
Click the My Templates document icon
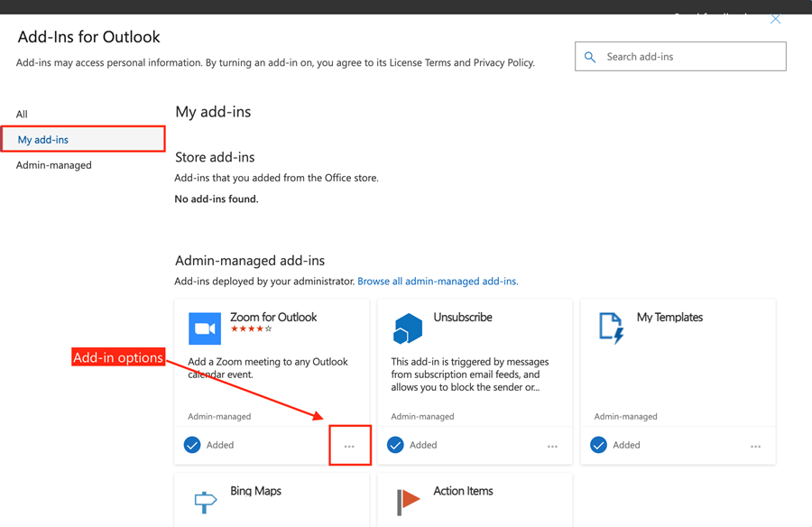pyautogui.click(x=611, y=328)
